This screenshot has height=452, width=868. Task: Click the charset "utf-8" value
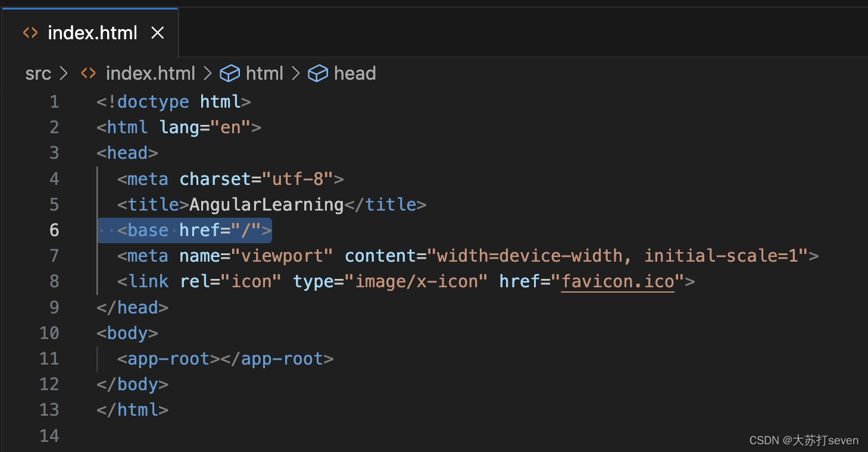[x=298, y=179]
